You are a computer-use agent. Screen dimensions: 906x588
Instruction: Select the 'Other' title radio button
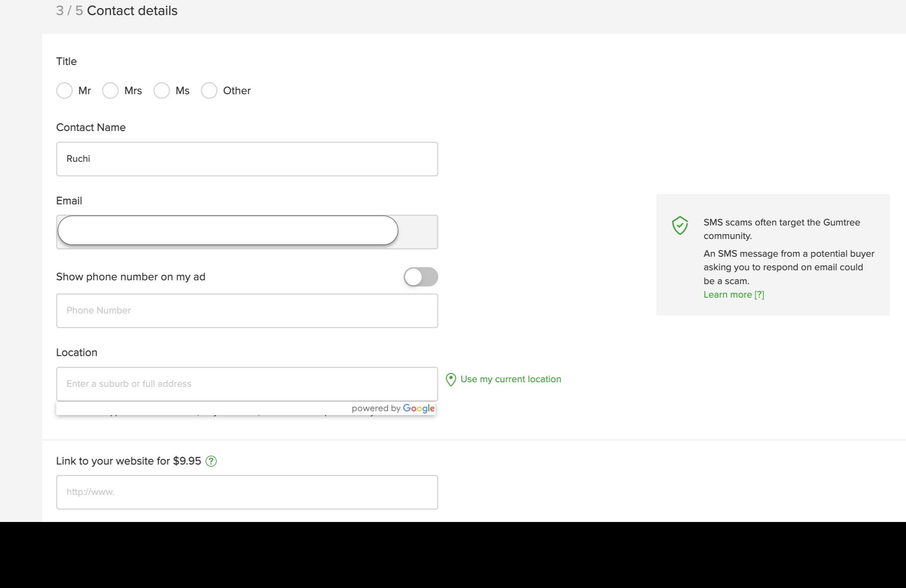point(209,90)
